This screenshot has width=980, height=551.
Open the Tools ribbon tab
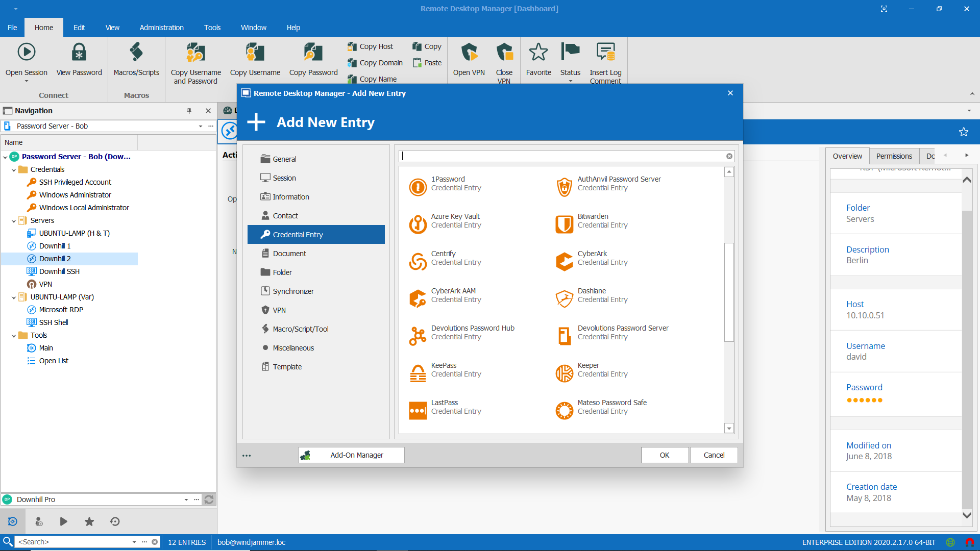[x=212, y=28]
